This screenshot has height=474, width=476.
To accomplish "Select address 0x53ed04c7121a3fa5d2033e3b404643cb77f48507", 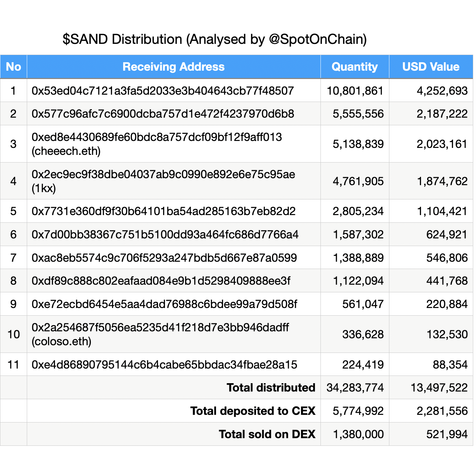I will click(163, 91).
